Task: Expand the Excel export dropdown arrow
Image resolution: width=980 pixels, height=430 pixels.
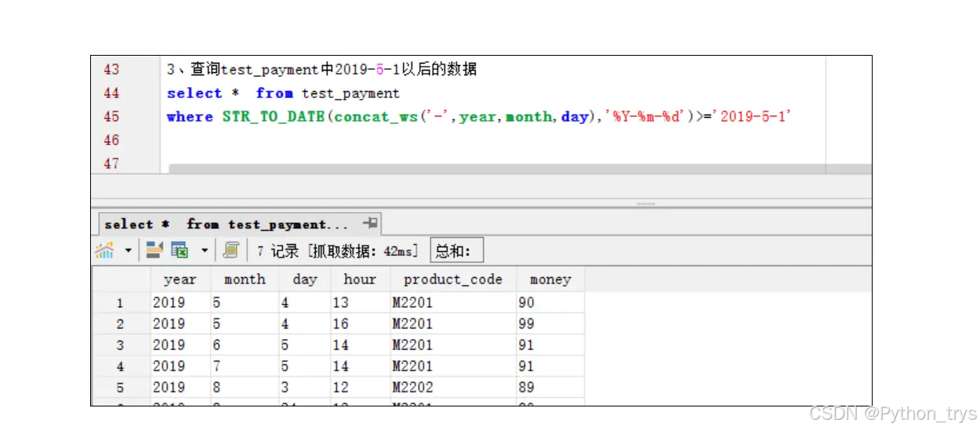Action: coord(205,251)
